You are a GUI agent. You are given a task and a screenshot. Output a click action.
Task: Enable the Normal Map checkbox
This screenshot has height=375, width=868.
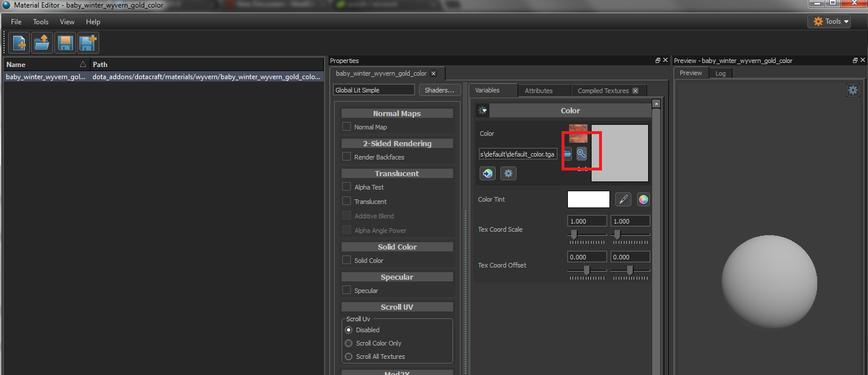(347, 127)
